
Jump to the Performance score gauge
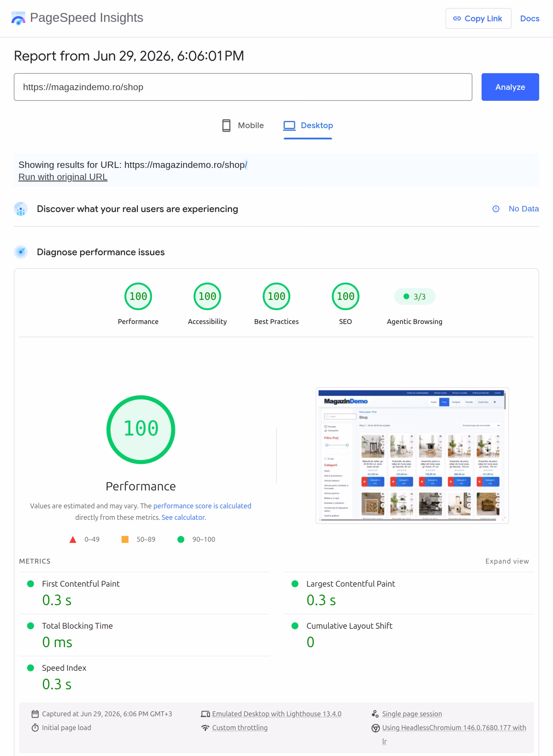coord(138,296)
